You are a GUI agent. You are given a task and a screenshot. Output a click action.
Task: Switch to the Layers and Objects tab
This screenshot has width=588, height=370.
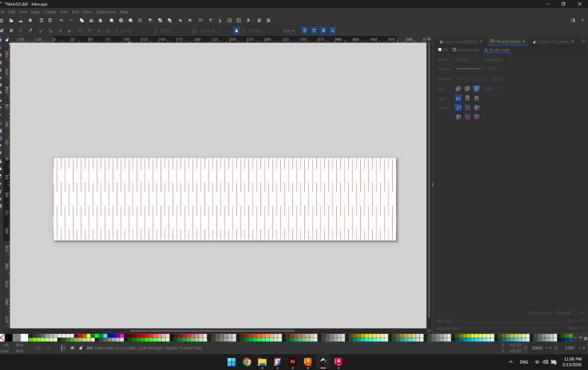coord(460,41)
